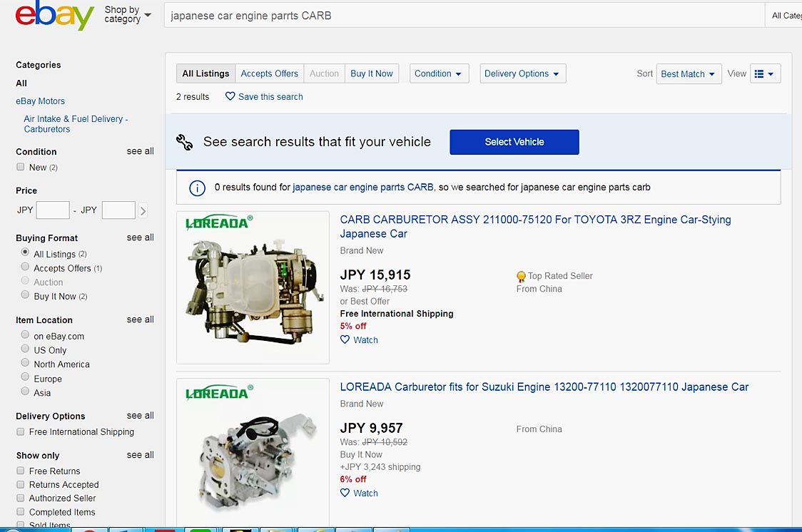Expand the Delivery Options dropdown in the toolbar
The width and height of the screenshot is (802, 532).
522,73
